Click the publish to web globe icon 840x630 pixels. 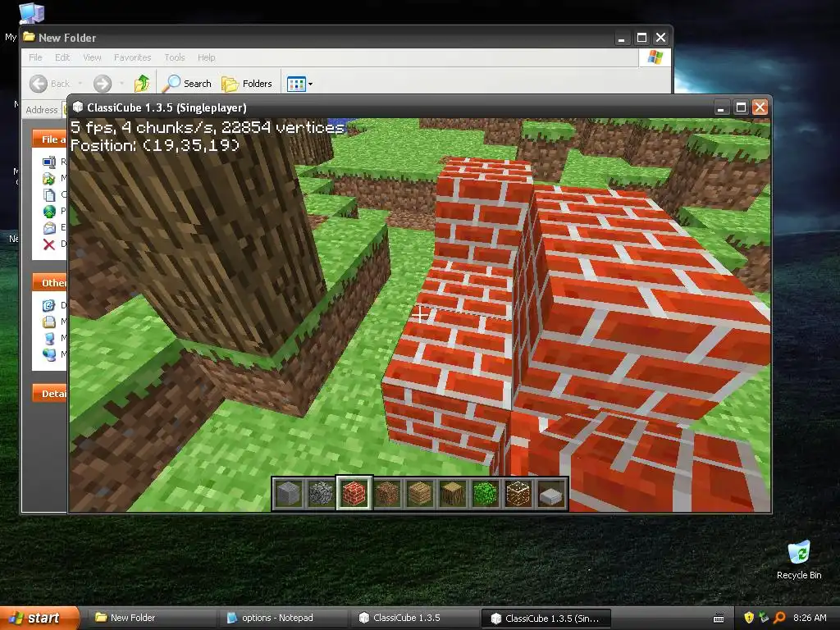click(x=48, y=211)
